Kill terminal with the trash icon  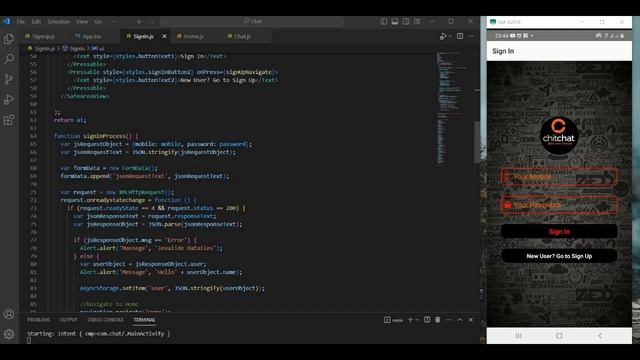pos(438,320)
